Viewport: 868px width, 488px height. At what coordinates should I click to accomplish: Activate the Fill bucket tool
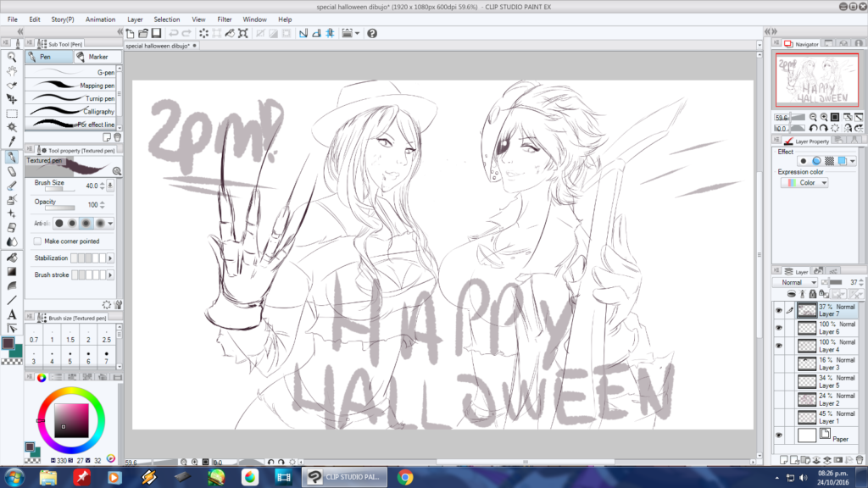click(12, 257)
